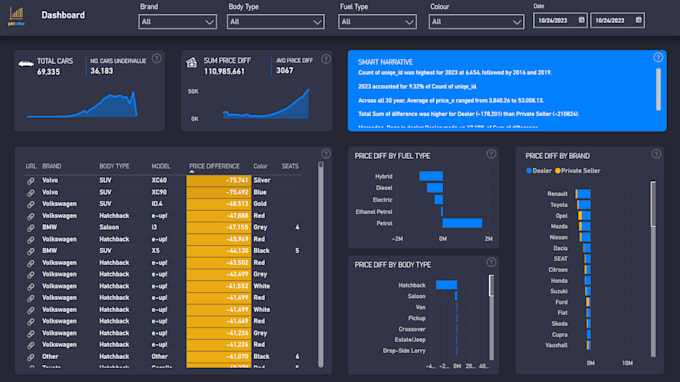Click the XC60 model cell
The height and width of the screenshot is (382, 680).
pos(159,180)
